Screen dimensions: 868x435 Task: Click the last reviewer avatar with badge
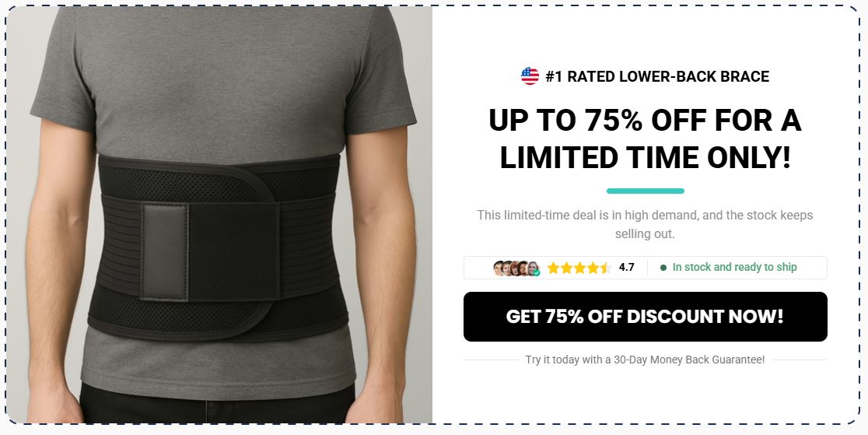pyautogui.click(x=534, y=268)
